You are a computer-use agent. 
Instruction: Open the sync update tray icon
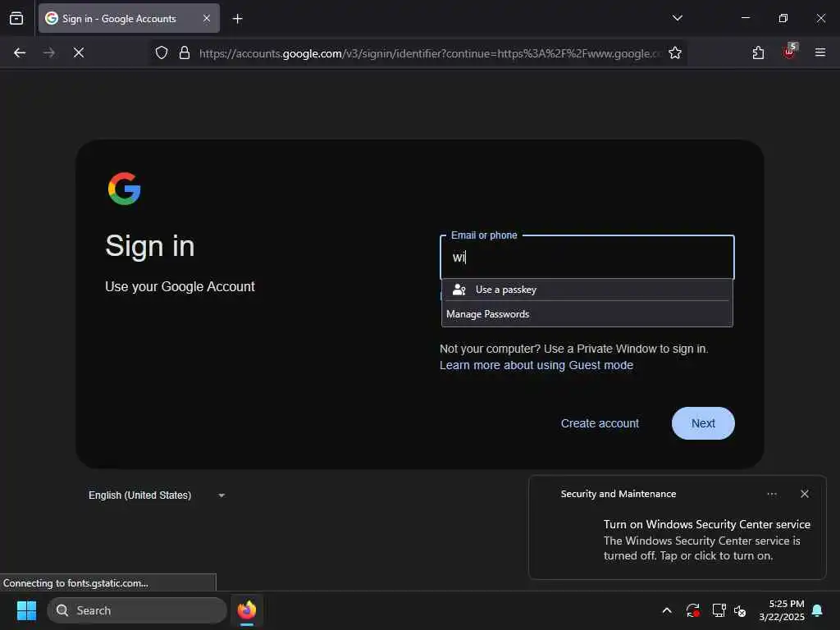point(692,610)
